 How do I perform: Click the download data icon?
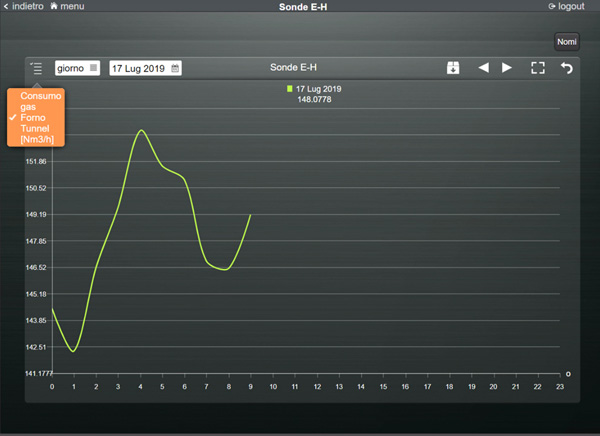(453, 68)
